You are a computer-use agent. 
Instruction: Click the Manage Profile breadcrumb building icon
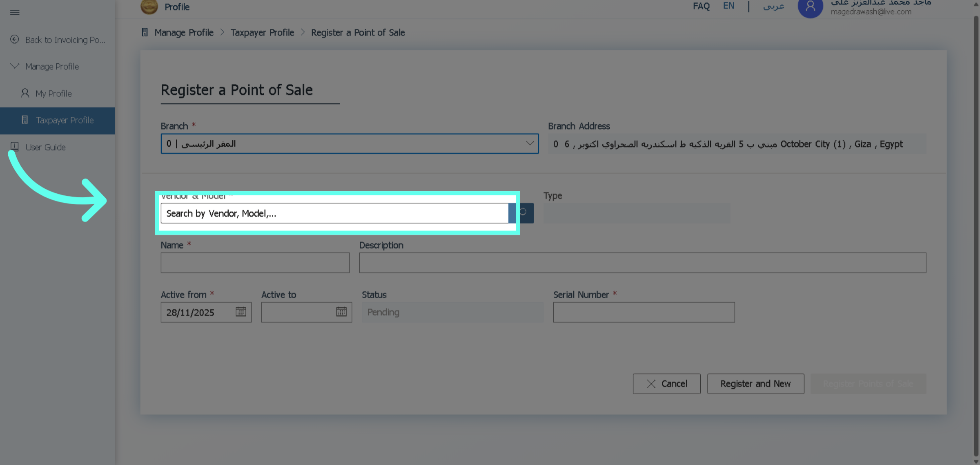click(x=145, y=33)
